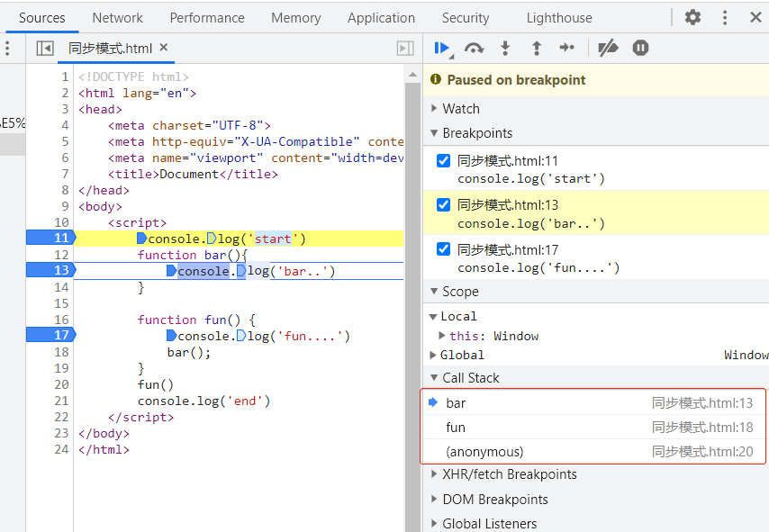Select bar frame in call stack
The width and height of the screenshot is (769, 532).
coord(593,403)
